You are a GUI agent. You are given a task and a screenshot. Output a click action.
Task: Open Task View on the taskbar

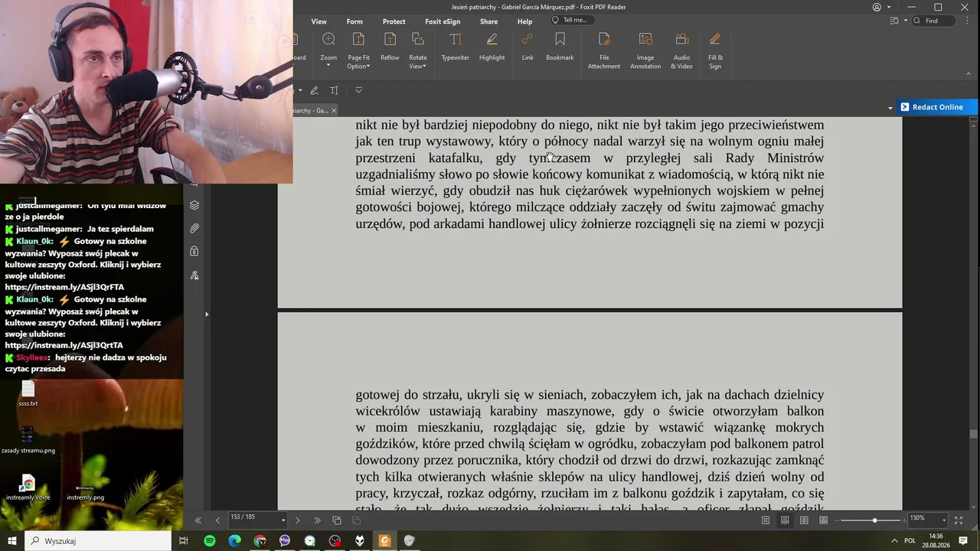pos(184,541)
